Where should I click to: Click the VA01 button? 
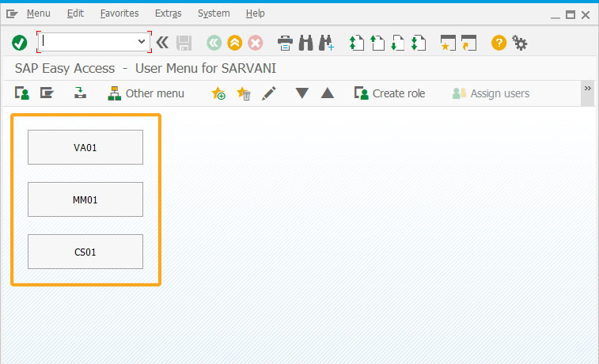[x=85, y=147]
